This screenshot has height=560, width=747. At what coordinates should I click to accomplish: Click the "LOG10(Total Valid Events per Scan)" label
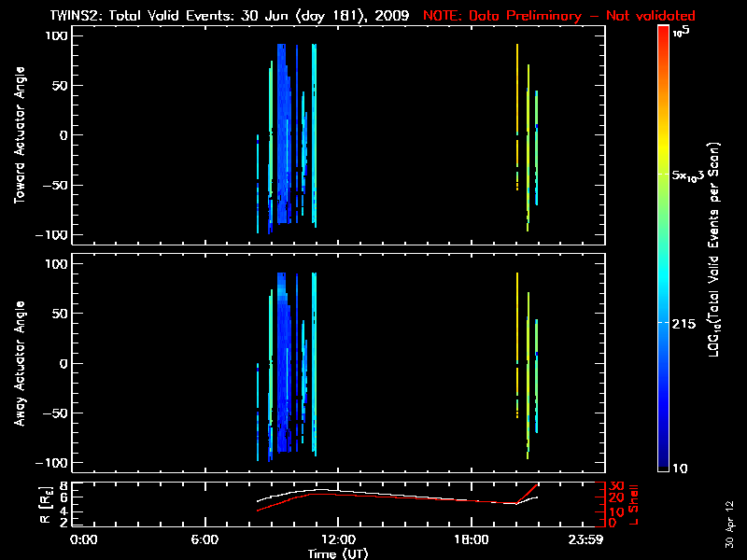click(717, 250)
